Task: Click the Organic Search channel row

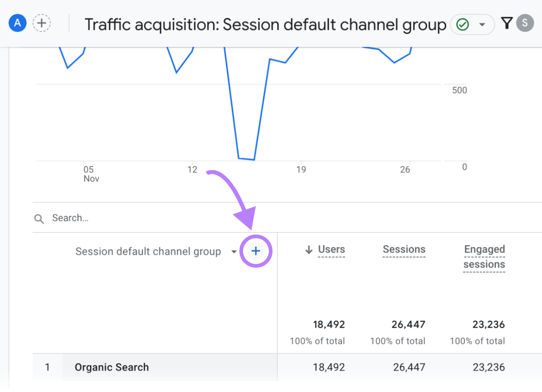Action: pos(112,367)
